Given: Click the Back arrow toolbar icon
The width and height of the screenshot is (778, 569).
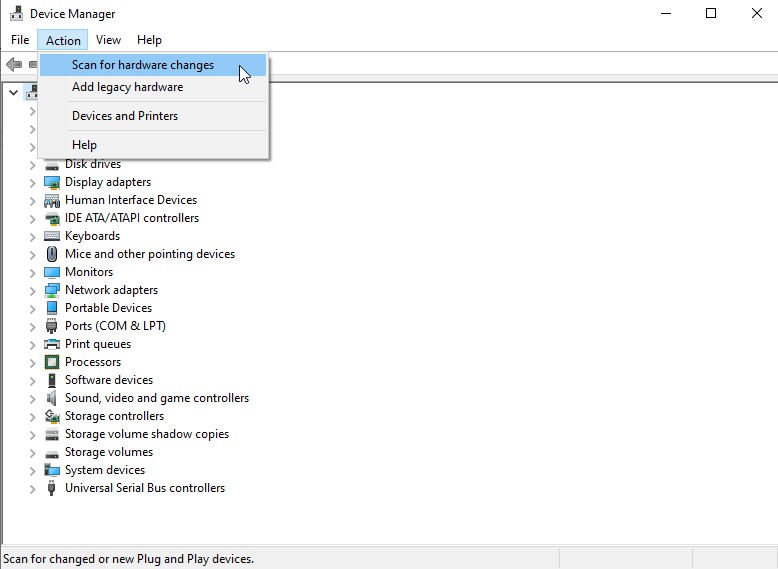Looking at the screenshot, I should pyautogui.click(x=14, y=64).
